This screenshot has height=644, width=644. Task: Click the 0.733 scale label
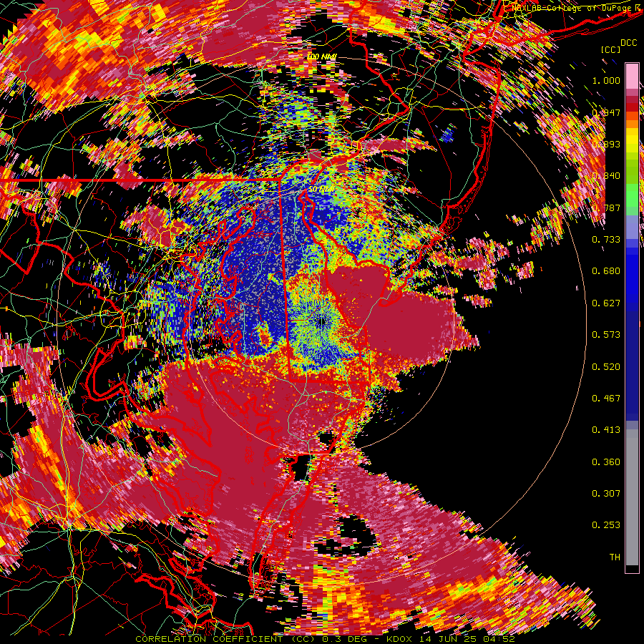click(x=606, y=240)
